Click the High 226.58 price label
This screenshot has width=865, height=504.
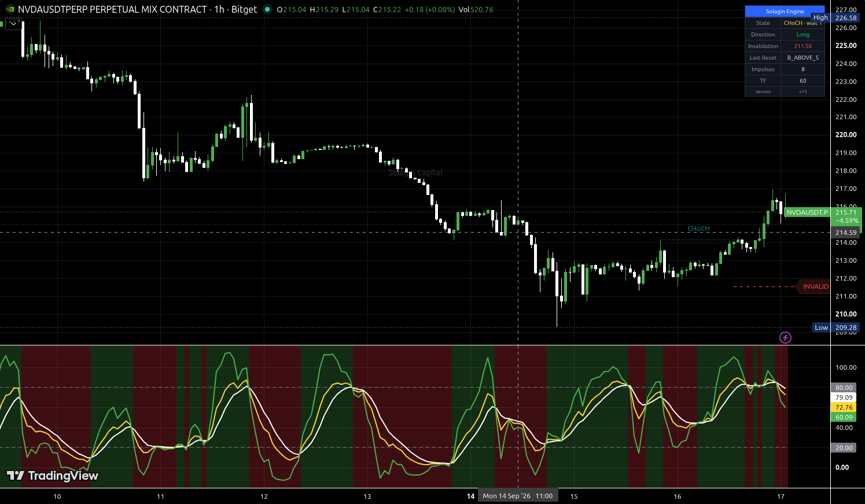pos(837,18)
